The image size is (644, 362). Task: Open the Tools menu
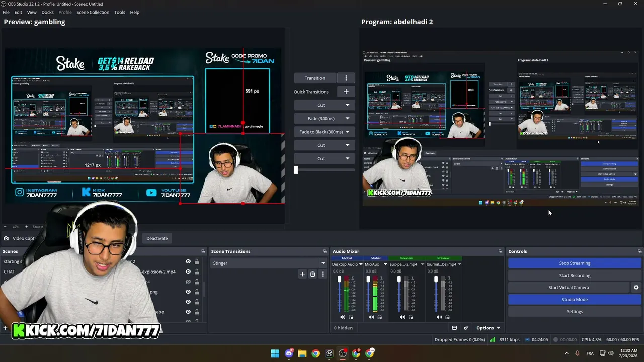tap(120, 12)
